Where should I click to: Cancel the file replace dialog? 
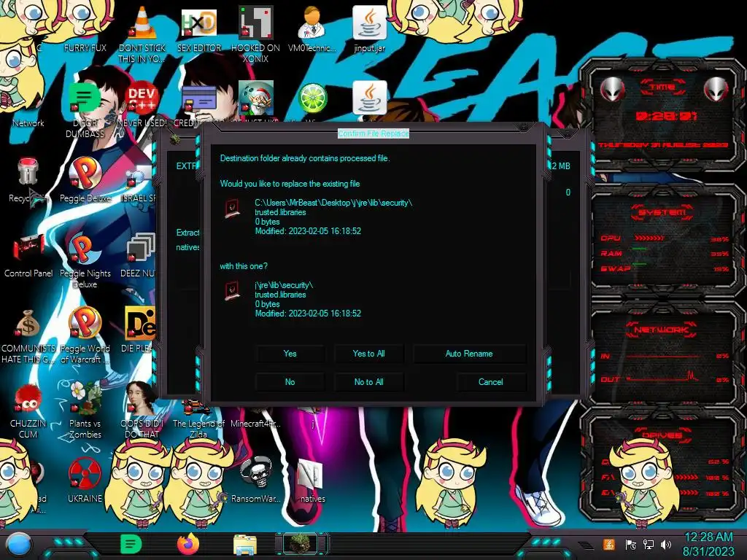[x=491, y=382]
